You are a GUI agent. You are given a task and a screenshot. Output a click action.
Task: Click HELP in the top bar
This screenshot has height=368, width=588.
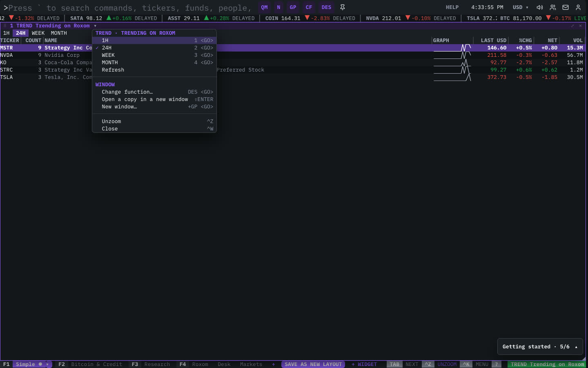tap(452, 7)
